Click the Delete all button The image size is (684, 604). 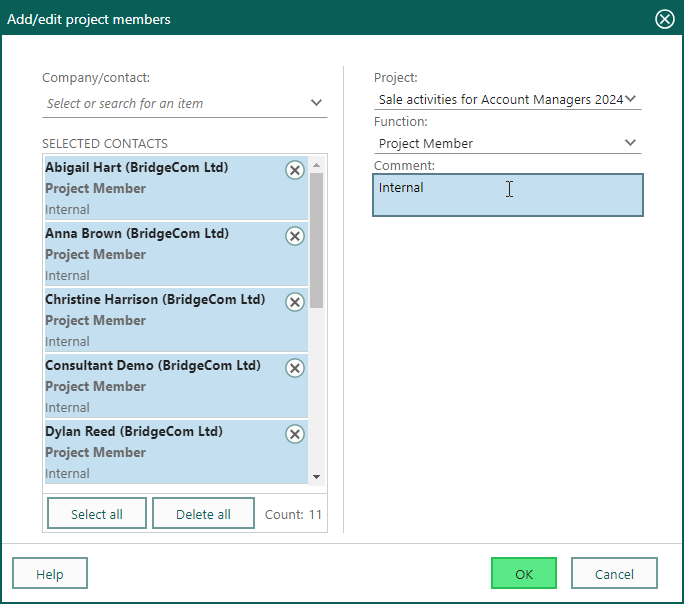[x=203, y=514]
